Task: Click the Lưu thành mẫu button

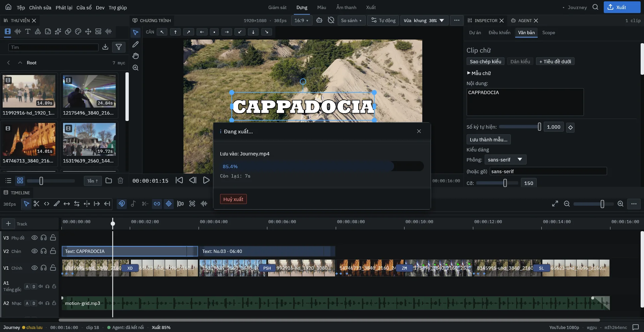Action: pyautogui.click(x=488, y=139)
